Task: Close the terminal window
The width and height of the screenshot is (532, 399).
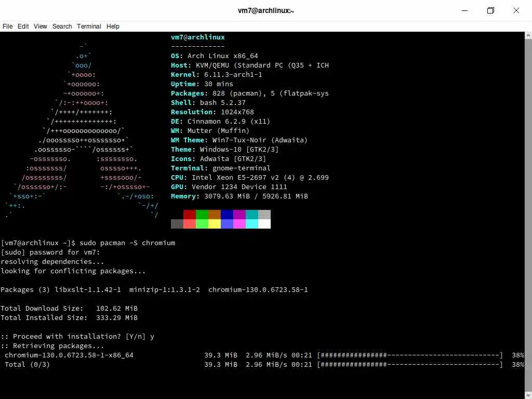Action: 516,10
